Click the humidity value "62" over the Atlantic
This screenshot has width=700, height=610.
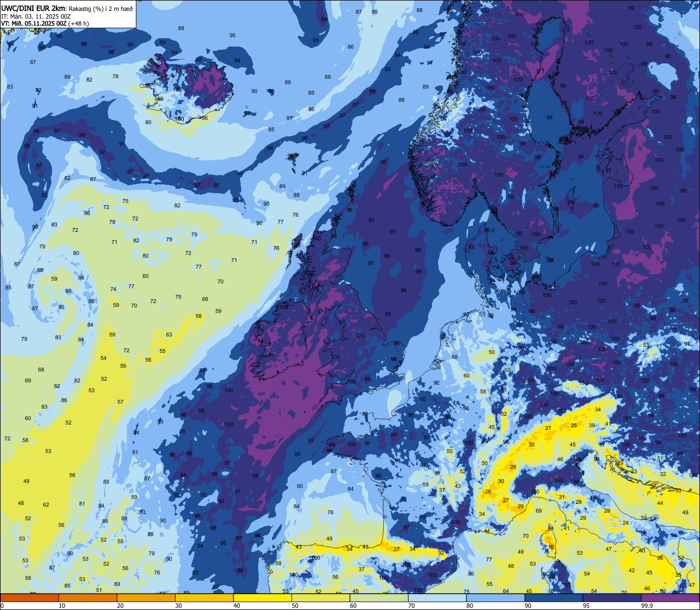[46, 505]
